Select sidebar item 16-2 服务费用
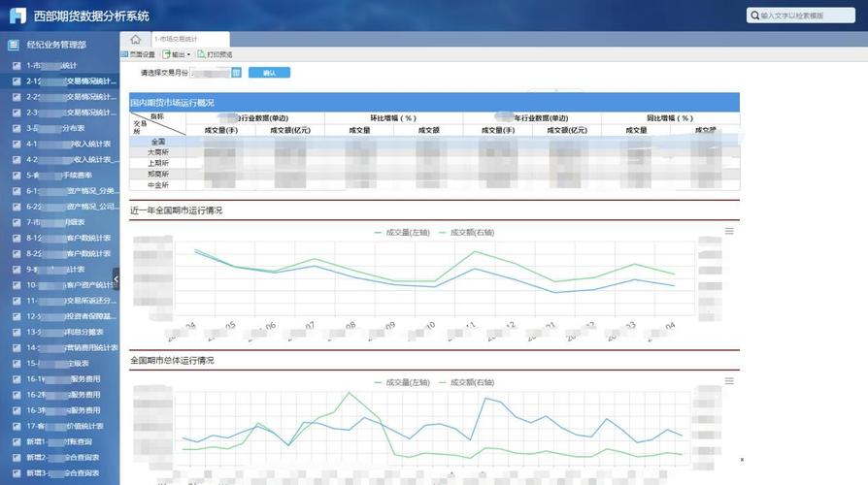 point(60,395)
